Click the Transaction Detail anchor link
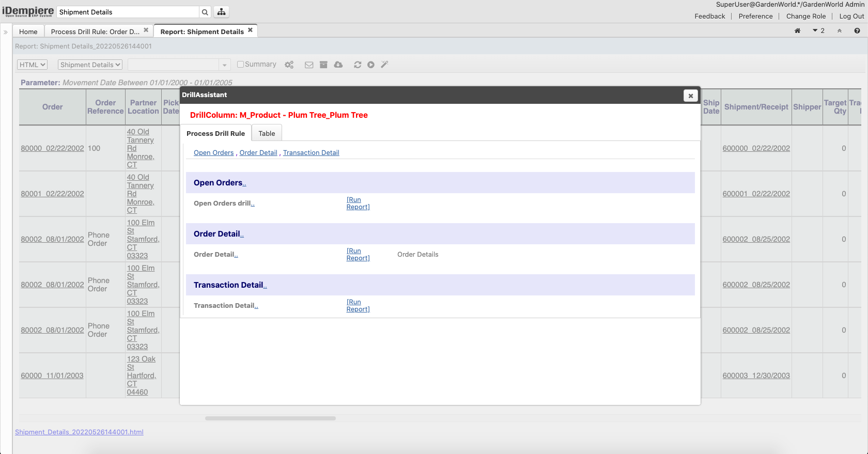The width and height of the screenshot is (868, 454). click(x=311, y=153)
